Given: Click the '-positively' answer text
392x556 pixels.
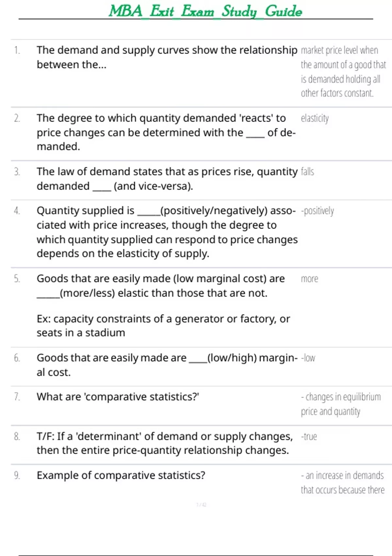Looking at the screenshot, I should 318,211.
